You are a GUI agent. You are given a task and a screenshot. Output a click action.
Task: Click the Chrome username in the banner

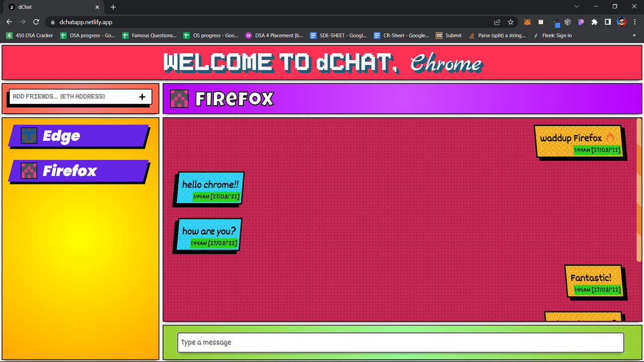point(446,63)
